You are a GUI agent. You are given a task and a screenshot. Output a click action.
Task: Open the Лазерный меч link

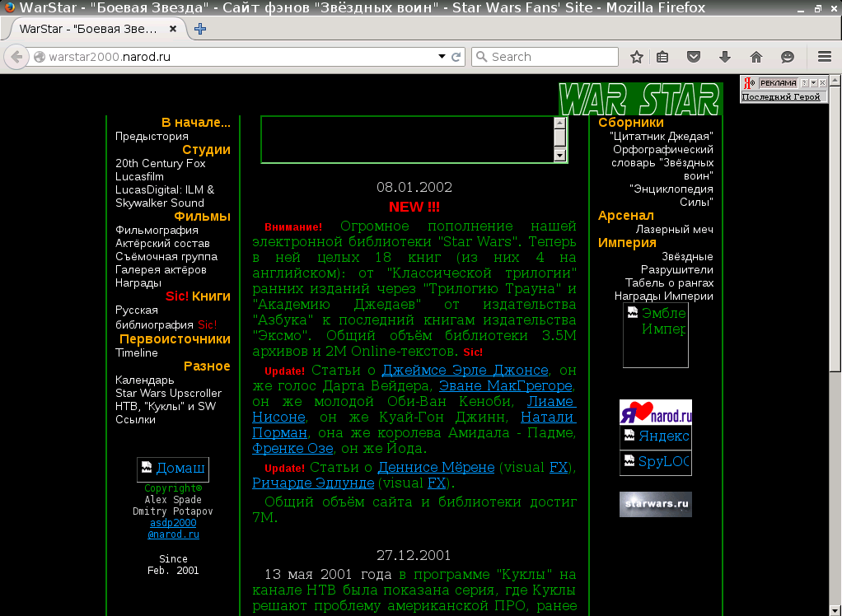(x=675, y=230)
